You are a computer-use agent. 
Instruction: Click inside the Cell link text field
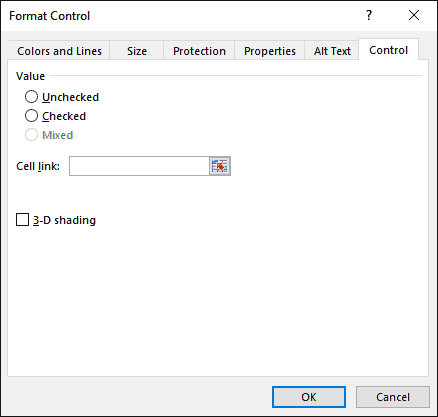(139, 166)
